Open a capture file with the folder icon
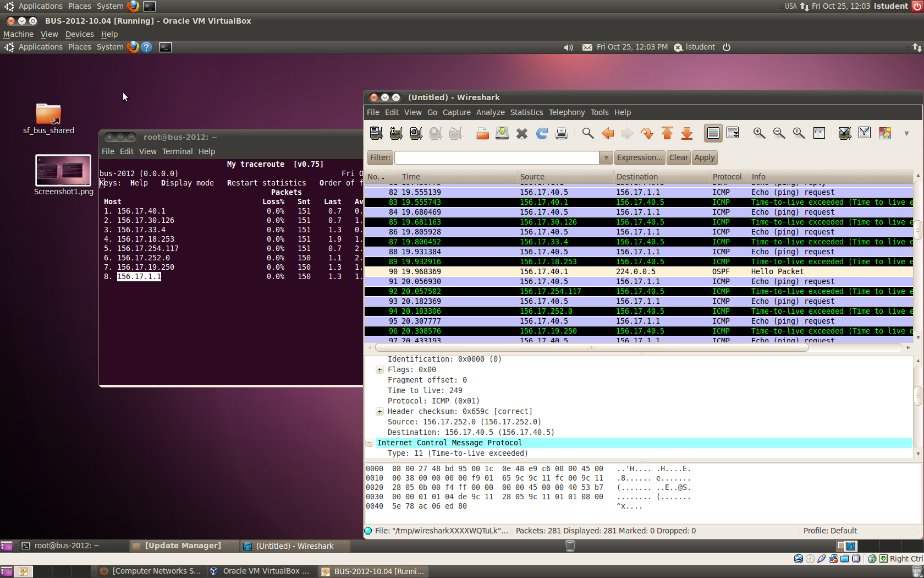 pos(482,133)
